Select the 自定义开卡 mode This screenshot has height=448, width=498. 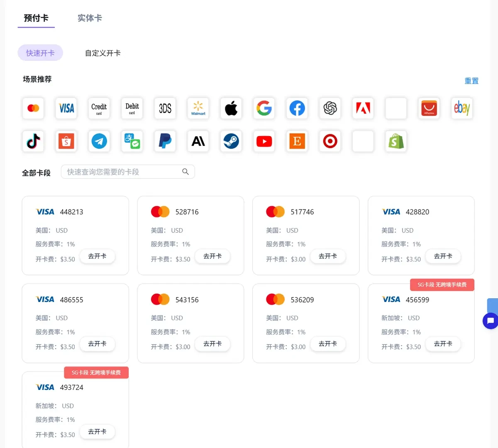(x=103, y=53)
